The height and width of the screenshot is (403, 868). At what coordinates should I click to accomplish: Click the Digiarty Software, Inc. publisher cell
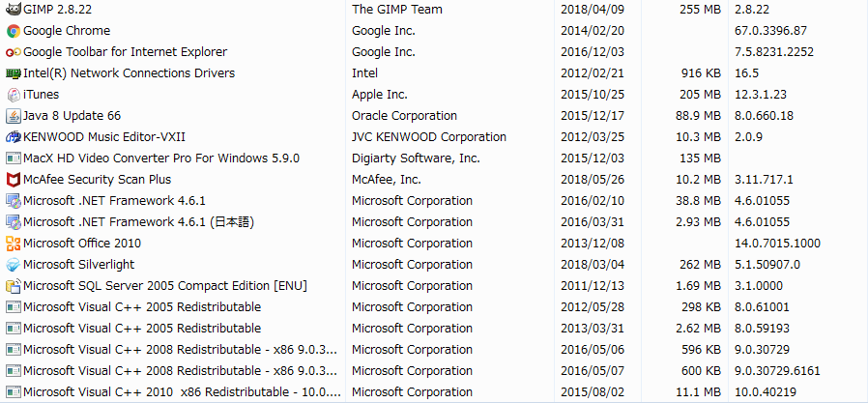coord(416,158)
